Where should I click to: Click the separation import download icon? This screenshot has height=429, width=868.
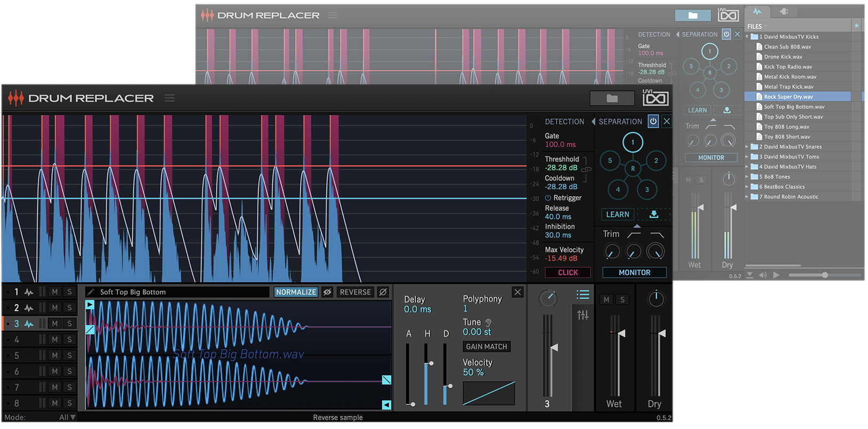point(654,214)
